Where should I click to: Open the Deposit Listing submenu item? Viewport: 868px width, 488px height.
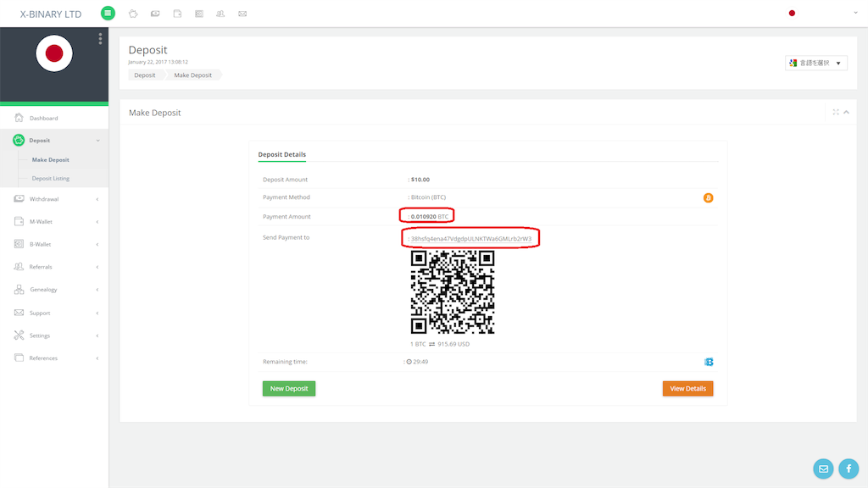[x=50, y=179]
